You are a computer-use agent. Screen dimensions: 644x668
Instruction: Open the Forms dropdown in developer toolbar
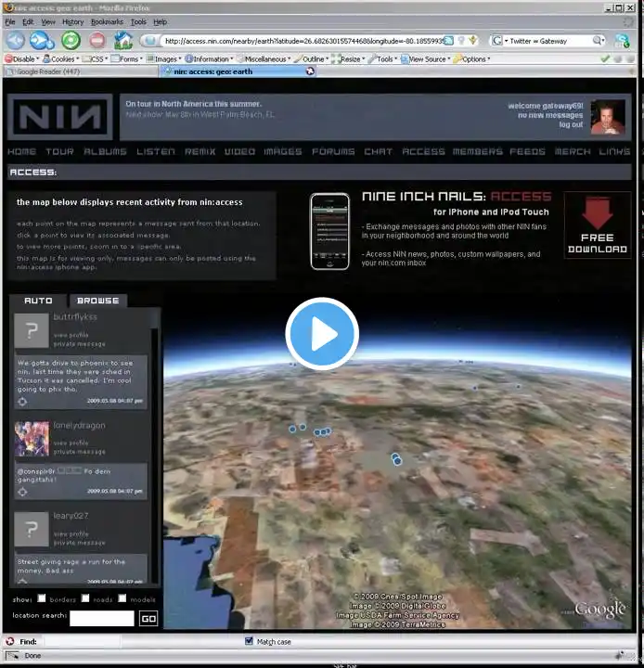[126, 58]
